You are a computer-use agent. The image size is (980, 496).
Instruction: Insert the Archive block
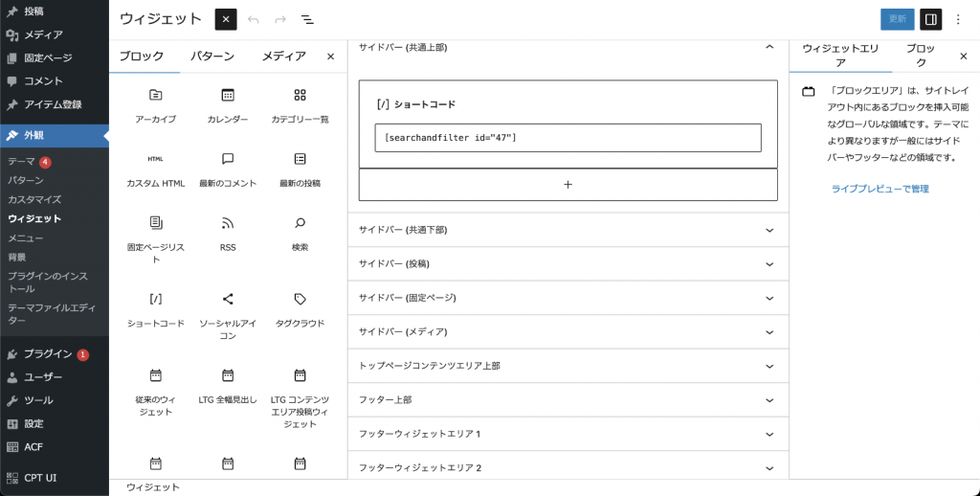pyautogui.click(x=155, y=104)
